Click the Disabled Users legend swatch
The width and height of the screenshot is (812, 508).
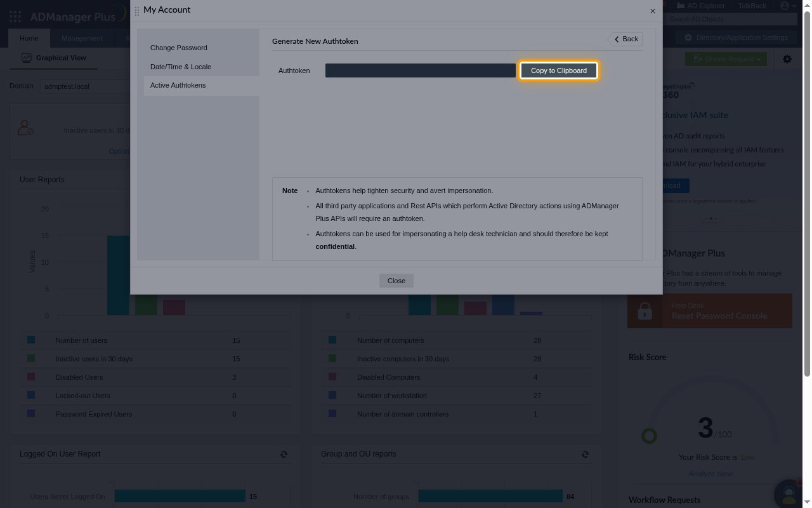click(x=31, y=377)
